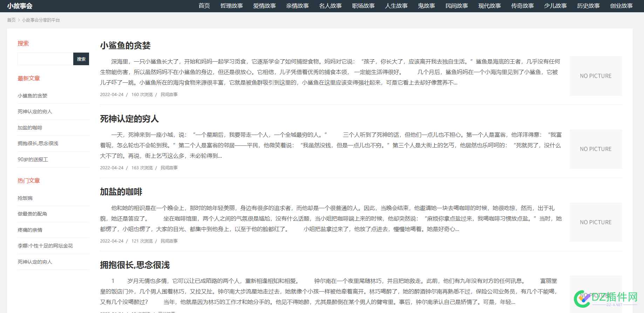Go to 历史故事 category
This screenshot has height=313, width=644.
point(588,6)
